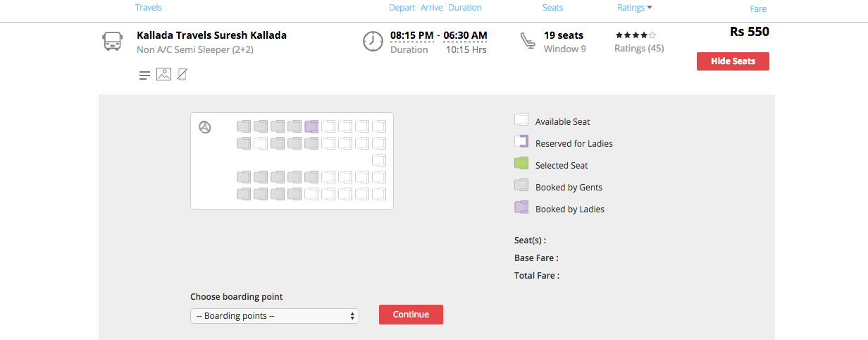
Task: Click the clock icon beside departure time
Action: click(373, 41)
